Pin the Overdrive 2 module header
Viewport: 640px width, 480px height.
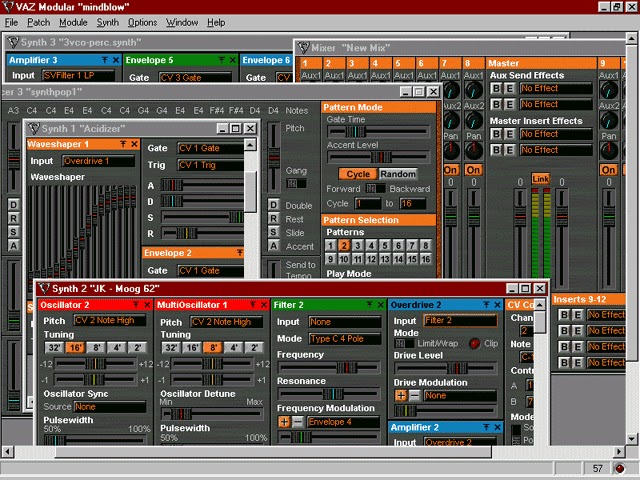point(487,305)
